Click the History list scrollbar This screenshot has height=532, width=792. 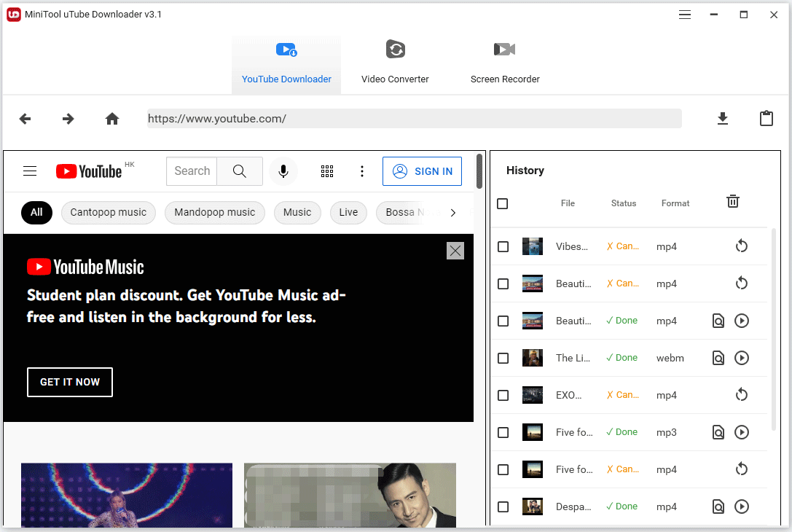pyautogui.click(x=773, y=329)
